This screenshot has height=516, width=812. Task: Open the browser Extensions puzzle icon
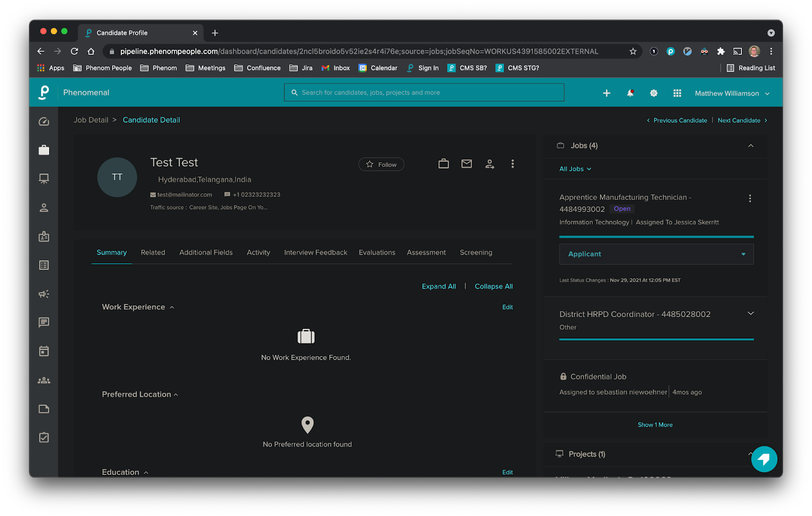tap(721, 51)
